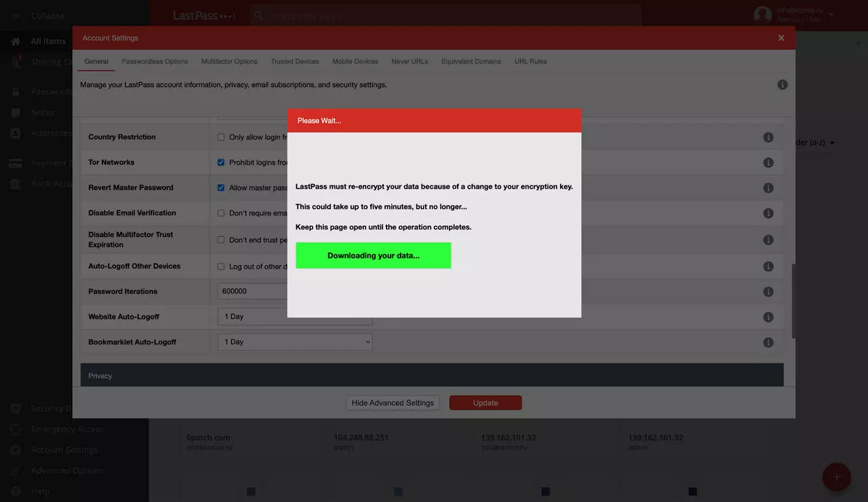Switch to the Never URLs tab

pyautogui.click(x=410, y=61)
